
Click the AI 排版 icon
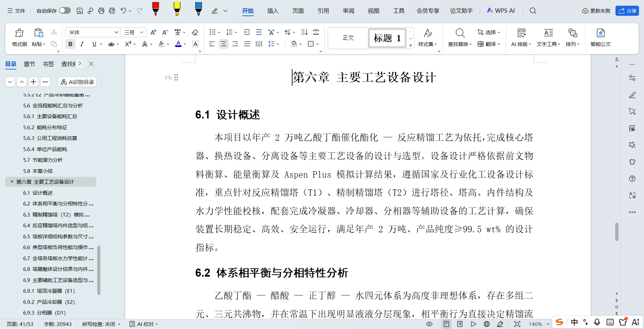[521, 33]
